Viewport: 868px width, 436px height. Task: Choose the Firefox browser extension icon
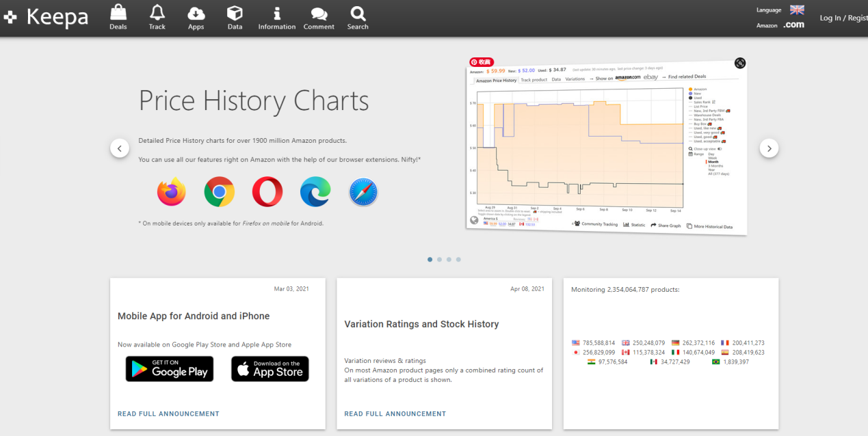171,192
